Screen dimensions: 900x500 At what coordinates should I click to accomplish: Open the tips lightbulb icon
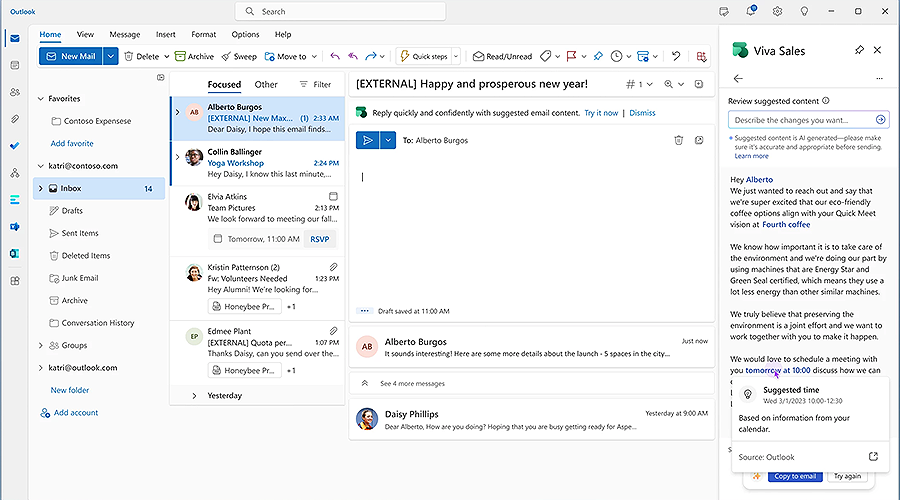click(x=804, y=11)
